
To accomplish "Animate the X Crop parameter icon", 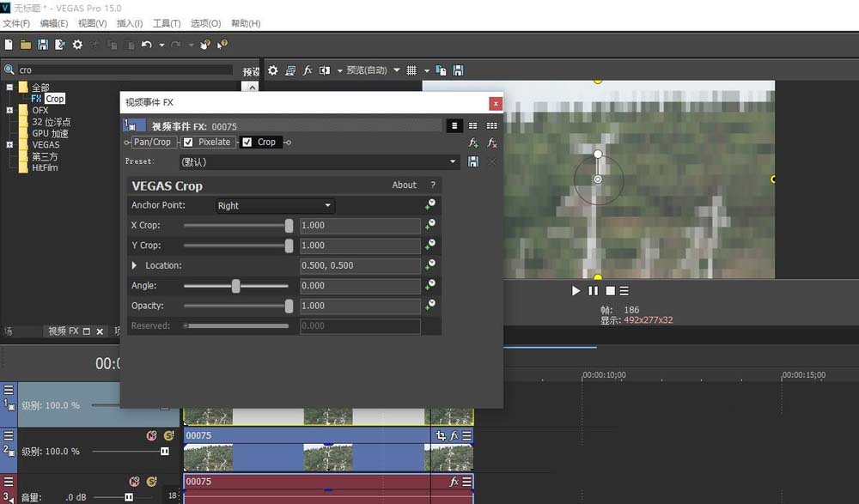I will point(429,225).
